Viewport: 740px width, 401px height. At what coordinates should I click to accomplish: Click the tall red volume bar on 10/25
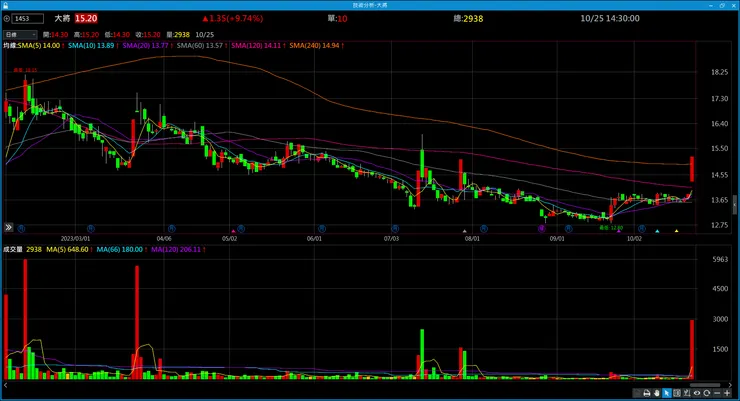[692, 349]
